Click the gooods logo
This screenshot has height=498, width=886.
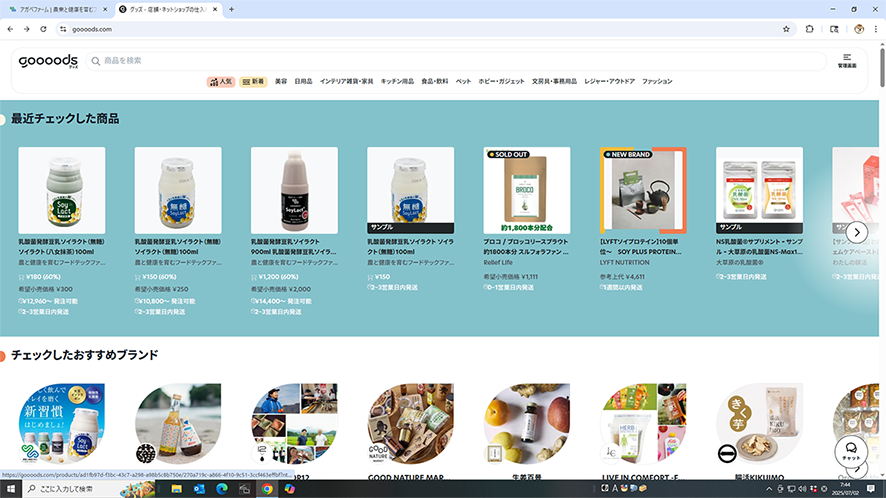click(48, 61)
